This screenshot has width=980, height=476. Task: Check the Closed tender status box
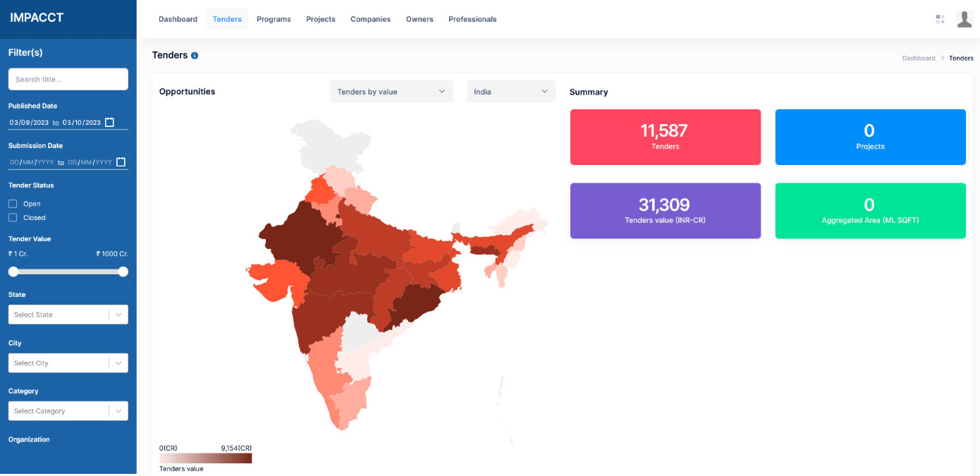click(x=13, y=218)
